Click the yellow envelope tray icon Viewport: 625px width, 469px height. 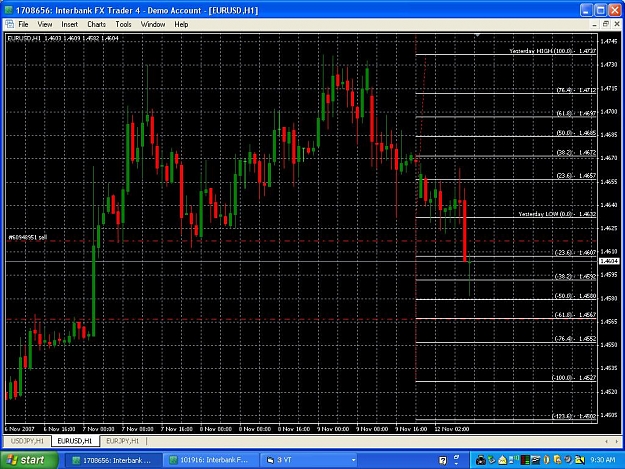coord(502,460)
